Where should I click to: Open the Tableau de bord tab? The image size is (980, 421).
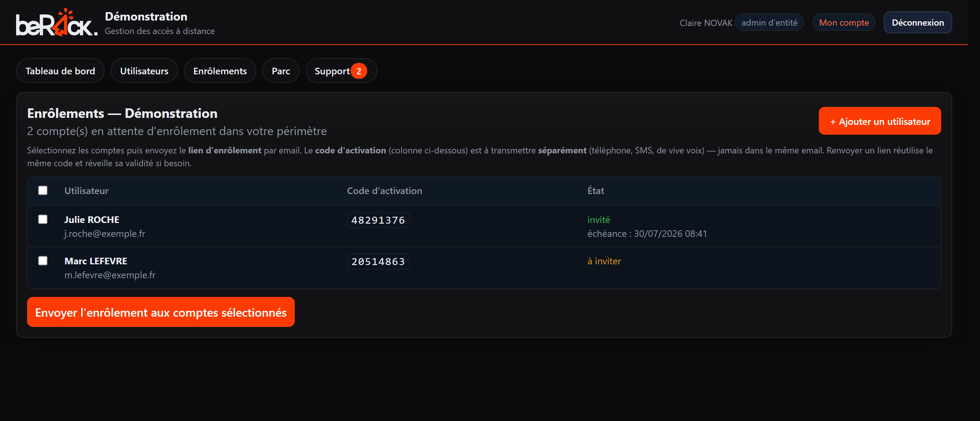click(x=60, y=71)
